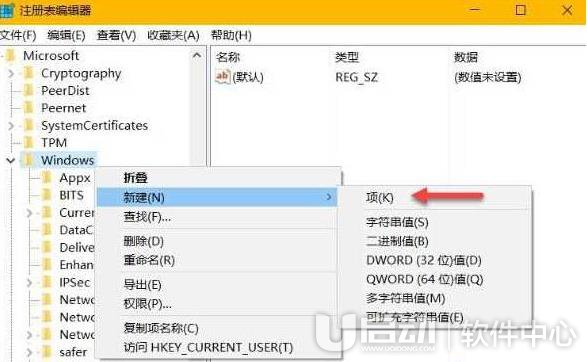Open the 收藏夹(A) menu
The width and height of the screenshot is (587, 362).
(173, 36)
